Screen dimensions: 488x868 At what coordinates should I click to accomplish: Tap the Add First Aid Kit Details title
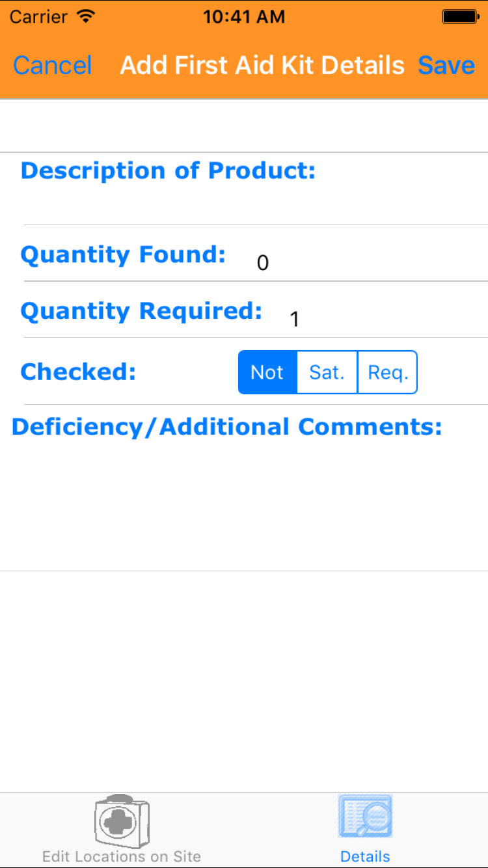pyautogui.click(x=262, y=65)
